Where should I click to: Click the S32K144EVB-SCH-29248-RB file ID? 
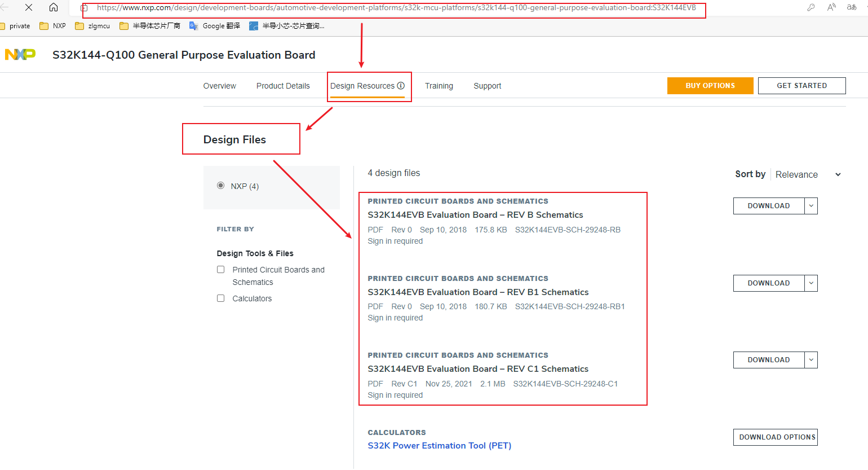[x=568, y=230]
